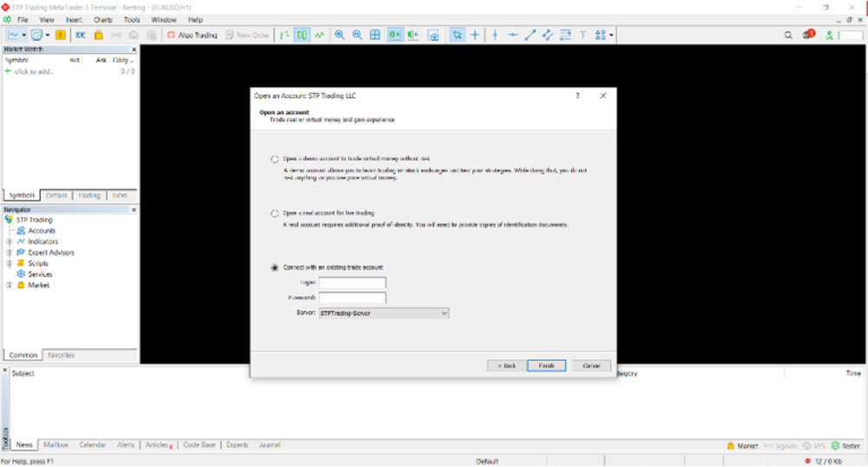This screenshot has height=467, width=868.
Task: Click 'click to add' in Market Watch
Action: pyautogui.click(x=33, y=71)
